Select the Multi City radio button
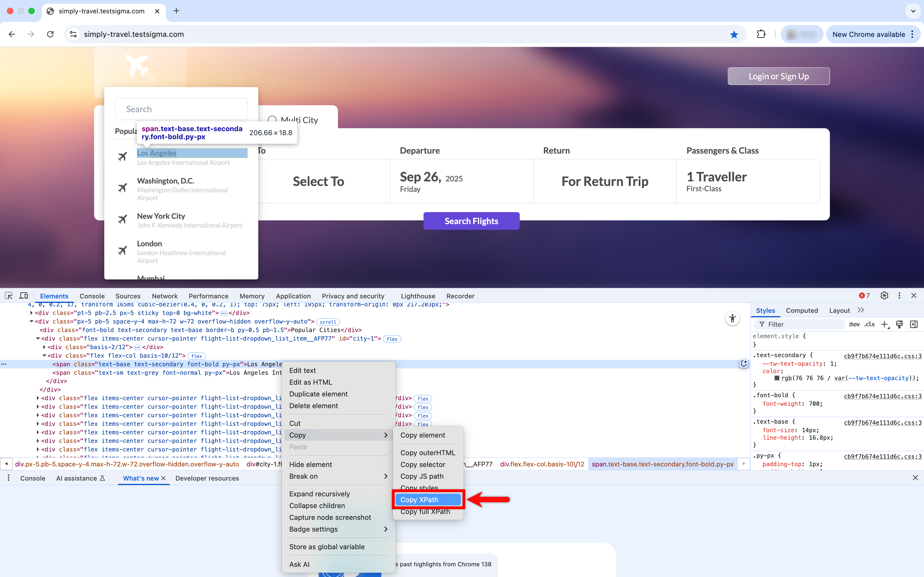 point(272,120)
